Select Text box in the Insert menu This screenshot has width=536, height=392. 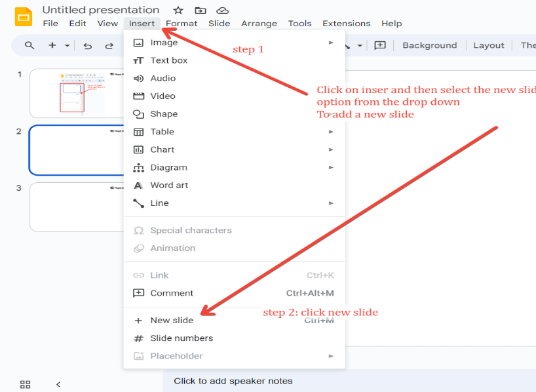[x=168, y=60]
